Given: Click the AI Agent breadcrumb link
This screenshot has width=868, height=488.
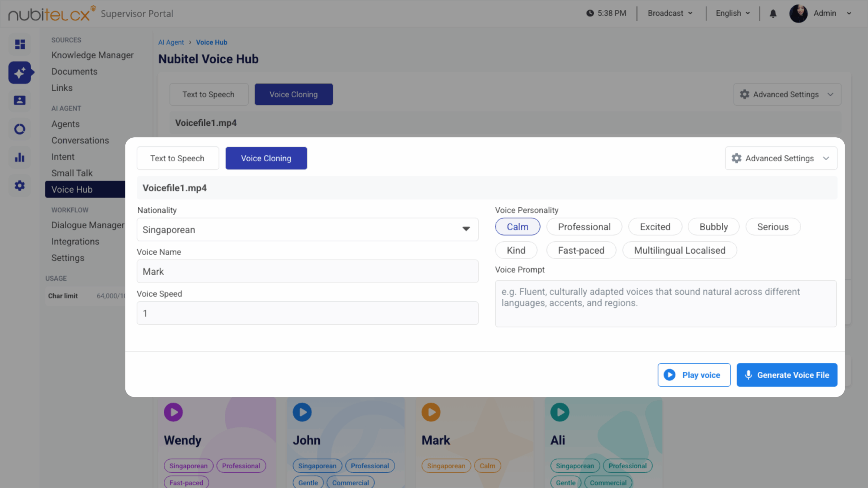Looking at the screenshot, I should [x=171, y=42].
